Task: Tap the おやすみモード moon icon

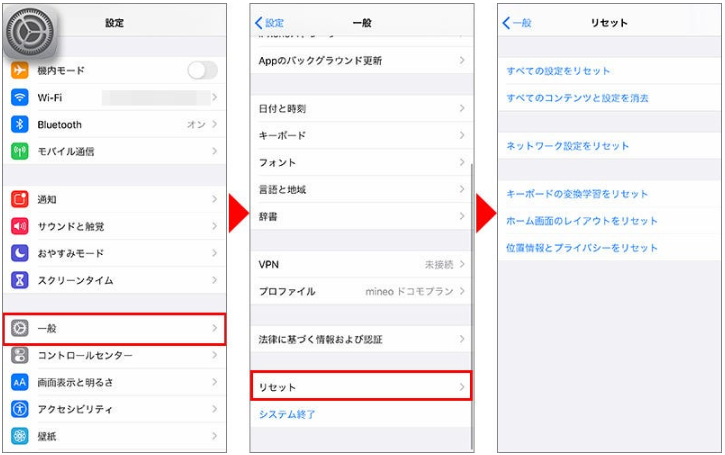Action: pyautogui.click(x=19, y=253)
